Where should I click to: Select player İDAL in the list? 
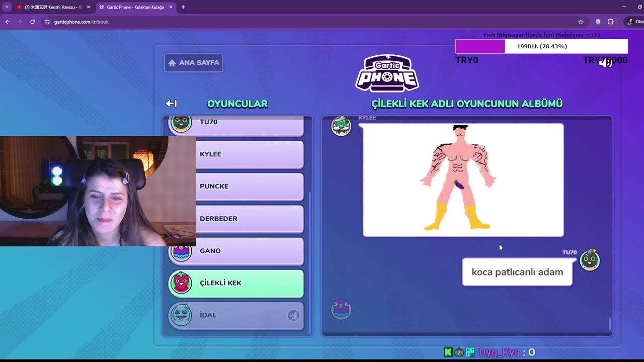point(236,315)
